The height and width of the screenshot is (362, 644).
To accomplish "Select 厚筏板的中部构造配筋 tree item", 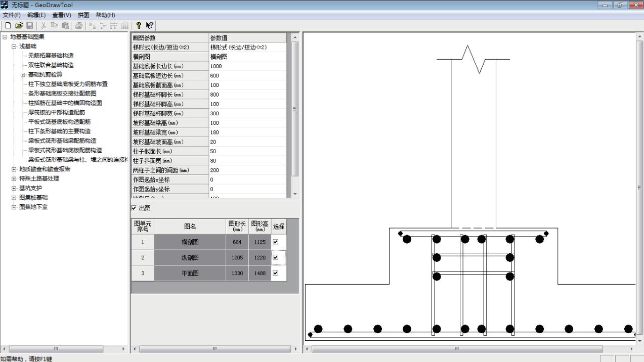I will [56, 112].
